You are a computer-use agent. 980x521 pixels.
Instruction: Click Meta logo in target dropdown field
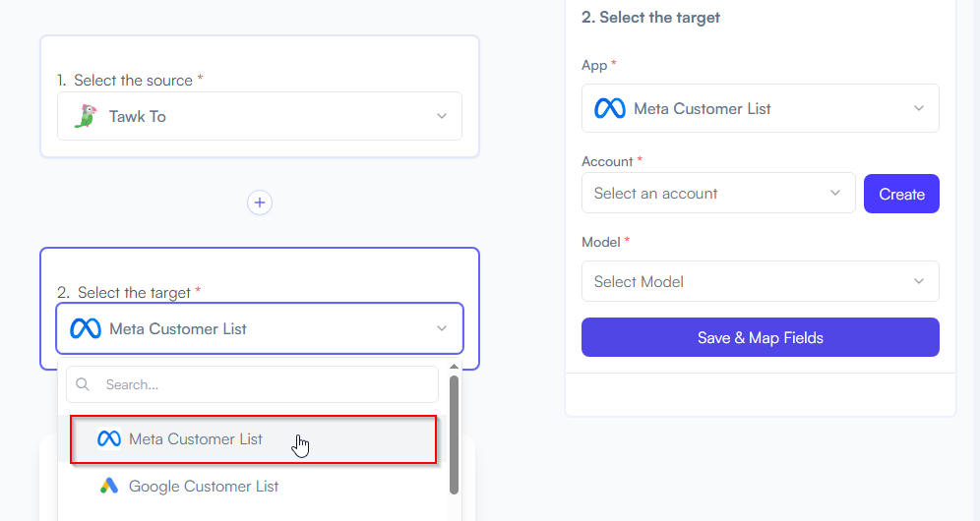coord(86,328)
